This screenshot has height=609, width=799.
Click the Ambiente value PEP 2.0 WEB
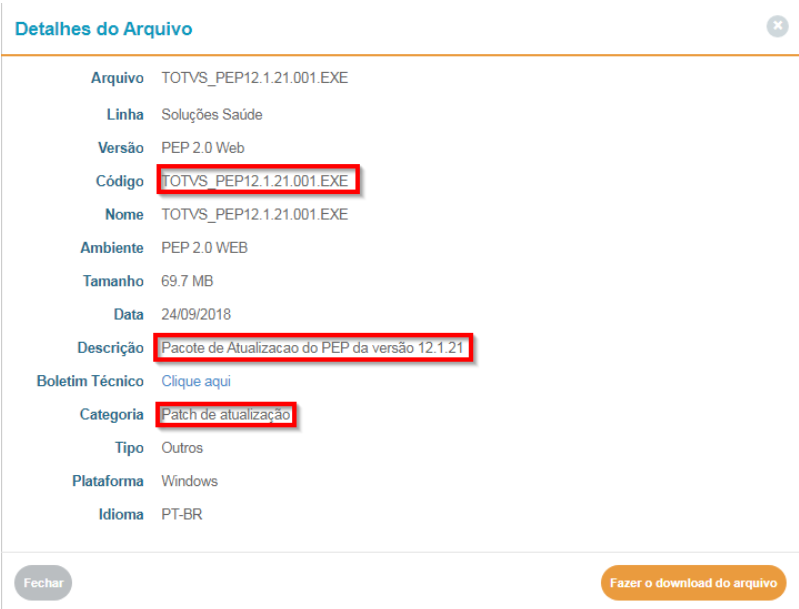(204, 248)
